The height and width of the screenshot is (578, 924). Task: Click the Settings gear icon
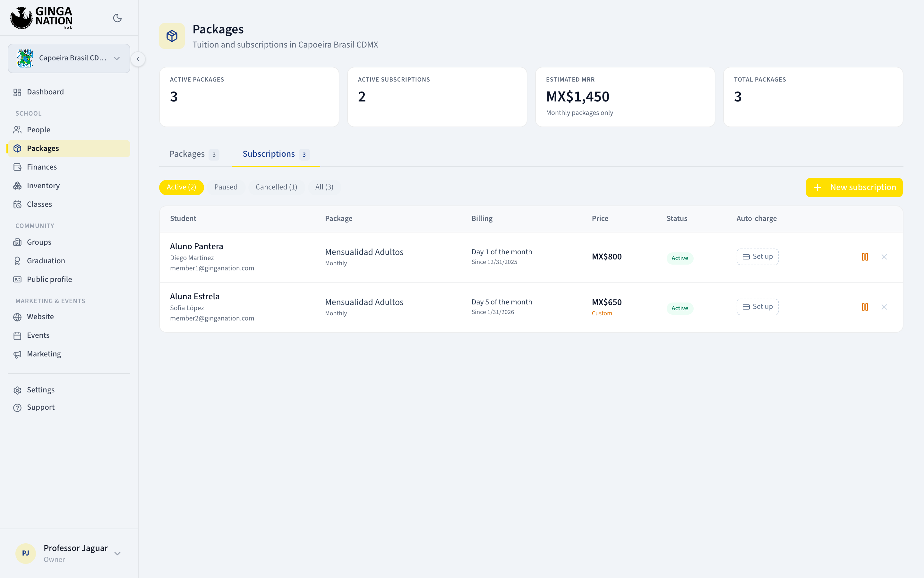18,390
